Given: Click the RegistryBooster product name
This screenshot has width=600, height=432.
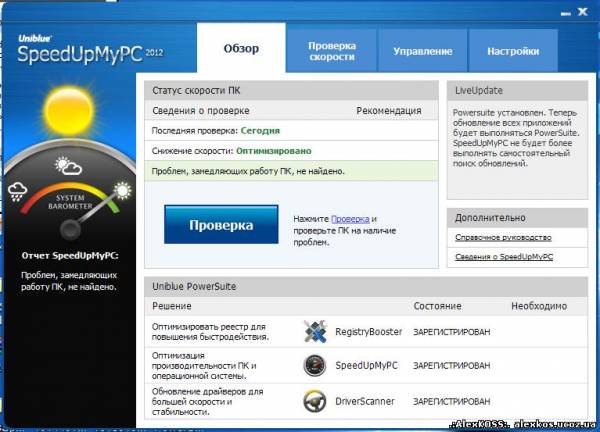Looking at the screenshot, I should [x=368, y=332].
